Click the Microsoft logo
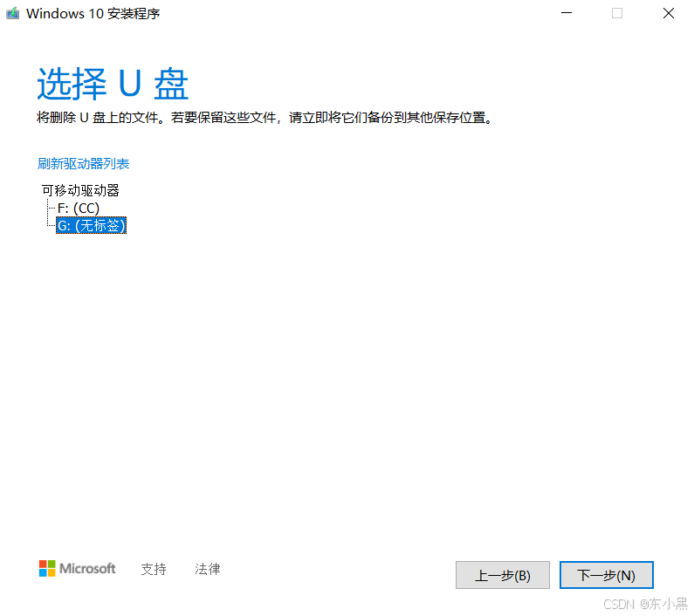Screen dimensions: 694x616 (77, 568)
